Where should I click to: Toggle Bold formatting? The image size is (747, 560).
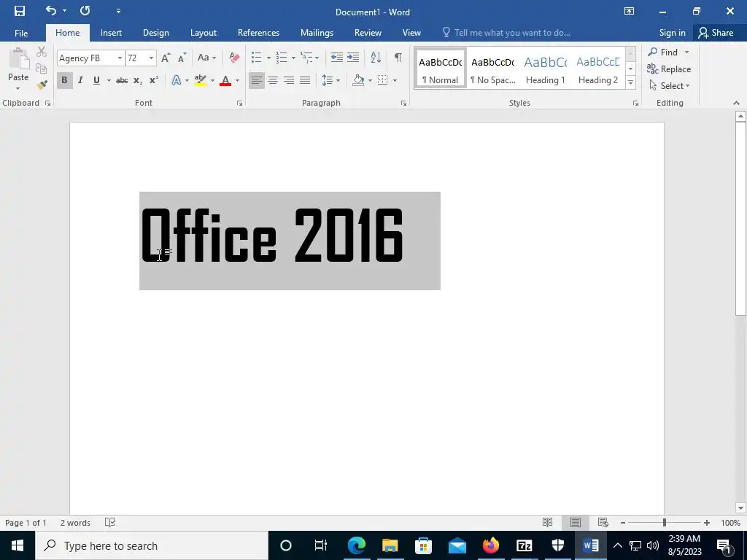(x=64, y=80)
